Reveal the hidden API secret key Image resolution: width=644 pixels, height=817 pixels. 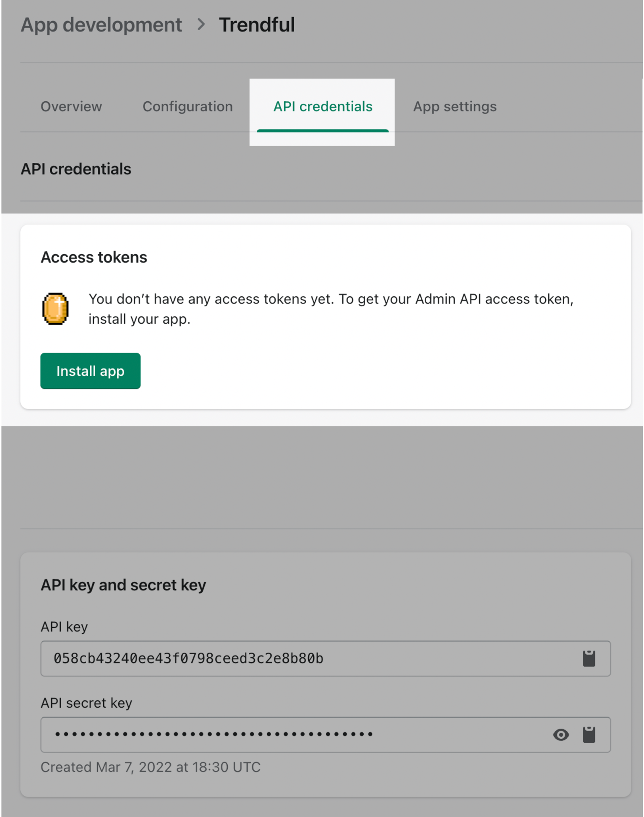[561, 734]
